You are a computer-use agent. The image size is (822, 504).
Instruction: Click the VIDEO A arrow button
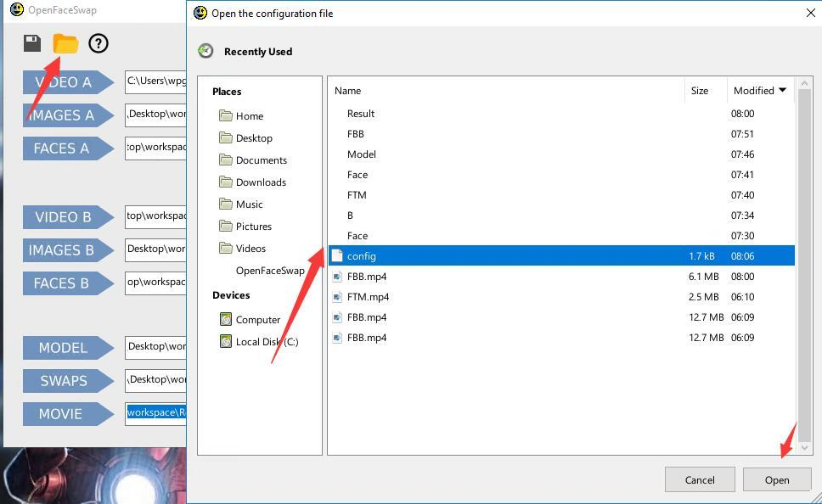click(x=68, y=82)
